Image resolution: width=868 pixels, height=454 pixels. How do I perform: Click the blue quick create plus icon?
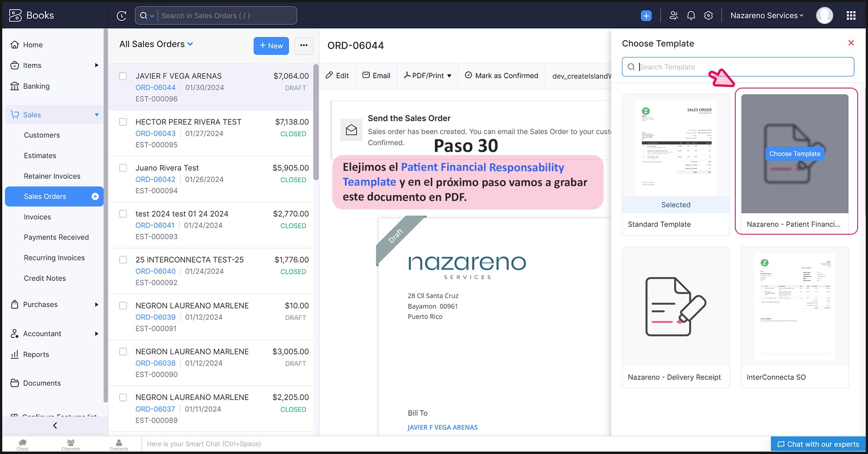[646, 16]
